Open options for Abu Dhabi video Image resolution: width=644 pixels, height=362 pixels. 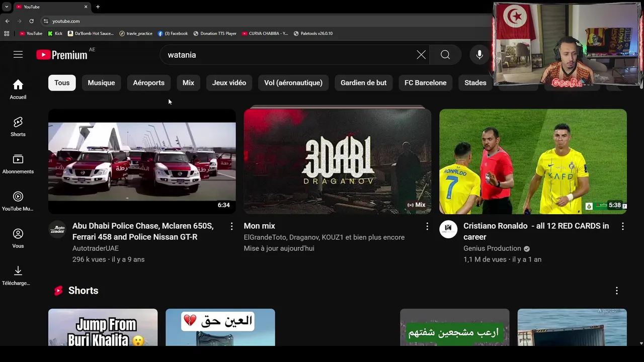point(232,226)
